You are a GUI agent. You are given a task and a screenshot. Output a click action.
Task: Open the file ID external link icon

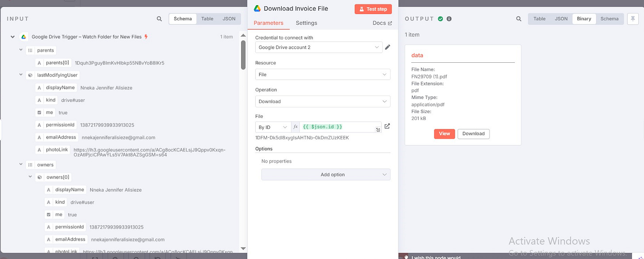pos(387,126)
